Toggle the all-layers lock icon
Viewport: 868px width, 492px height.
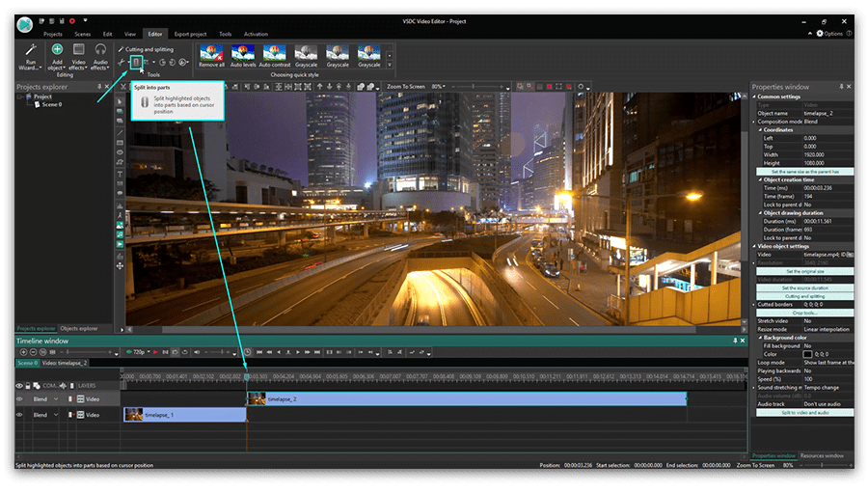coord(28,386)
